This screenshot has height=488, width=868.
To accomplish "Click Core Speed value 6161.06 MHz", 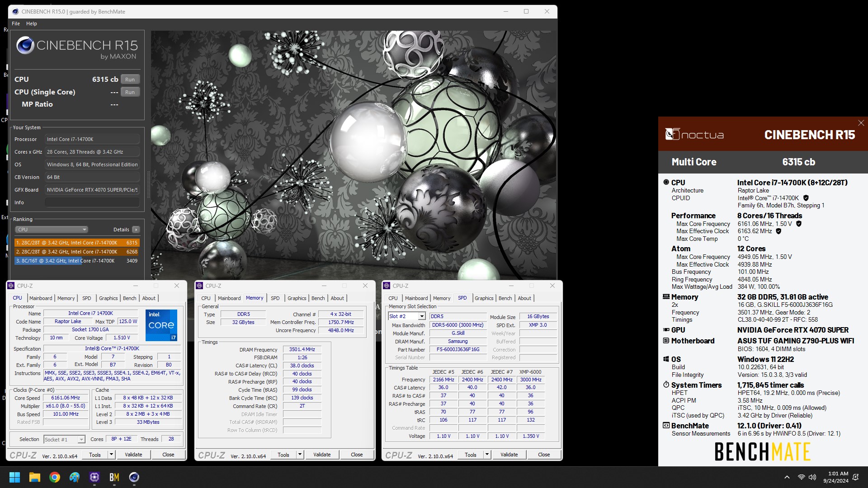I will pyautogui.click(x=66, y=398).
